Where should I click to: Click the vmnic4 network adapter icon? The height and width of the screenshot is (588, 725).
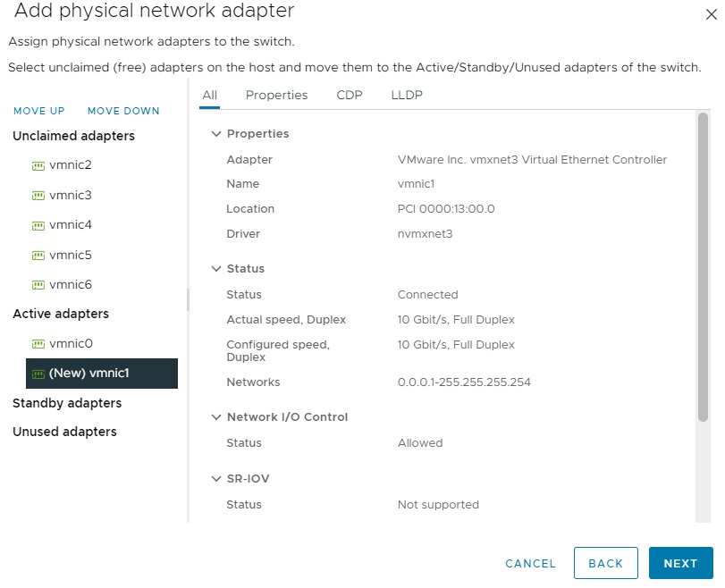[x=38, y=225]
